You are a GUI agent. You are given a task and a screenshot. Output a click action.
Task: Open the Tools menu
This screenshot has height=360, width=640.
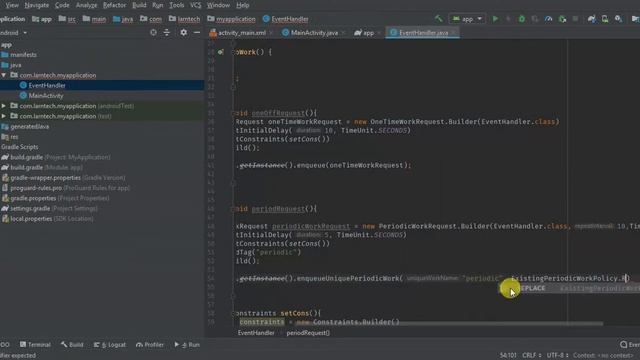click(x=177, y=5)
